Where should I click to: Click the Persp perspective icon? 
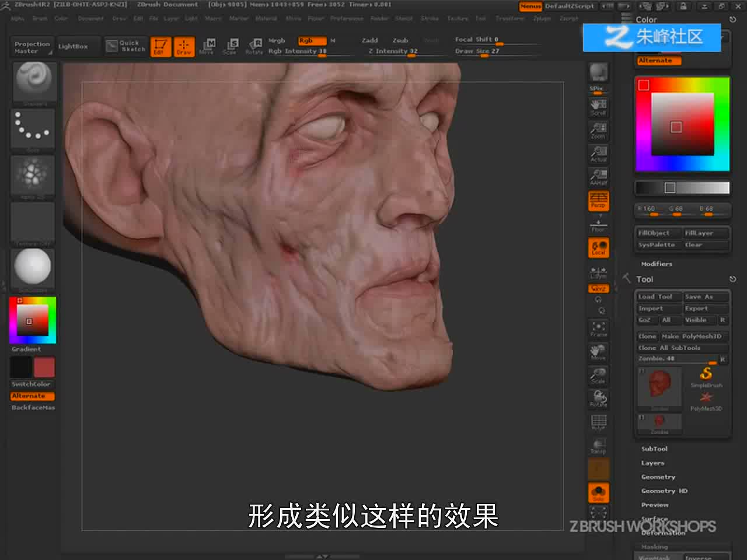598,201
